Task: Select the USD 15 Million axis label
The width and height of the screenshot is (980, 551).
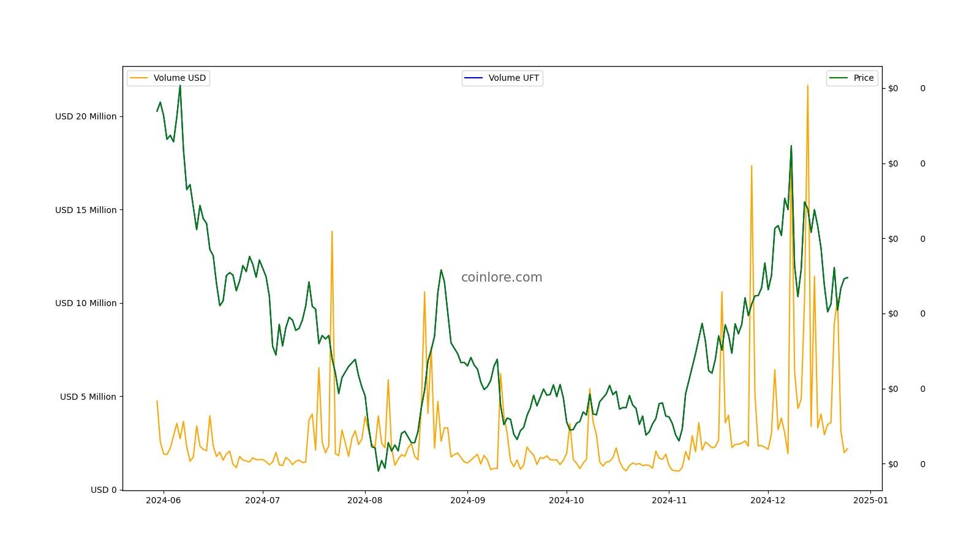Action: coord(86,210)
